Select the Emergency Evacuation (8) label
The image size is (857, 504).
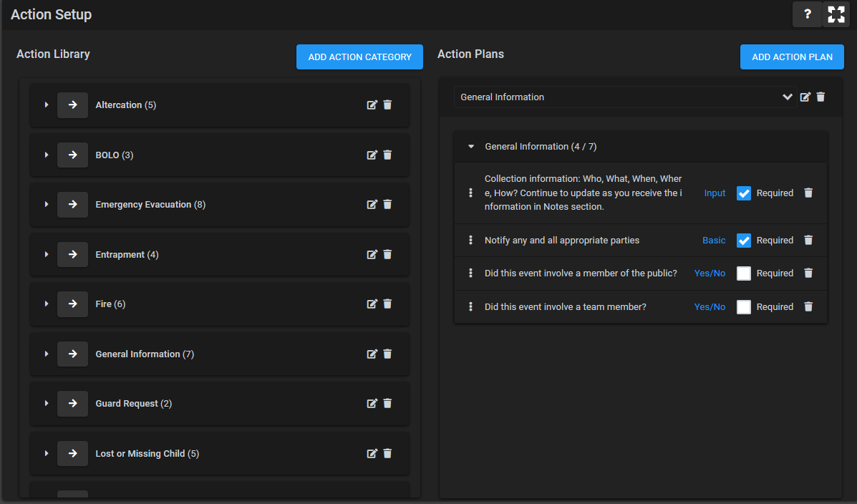tap(150, 205)
